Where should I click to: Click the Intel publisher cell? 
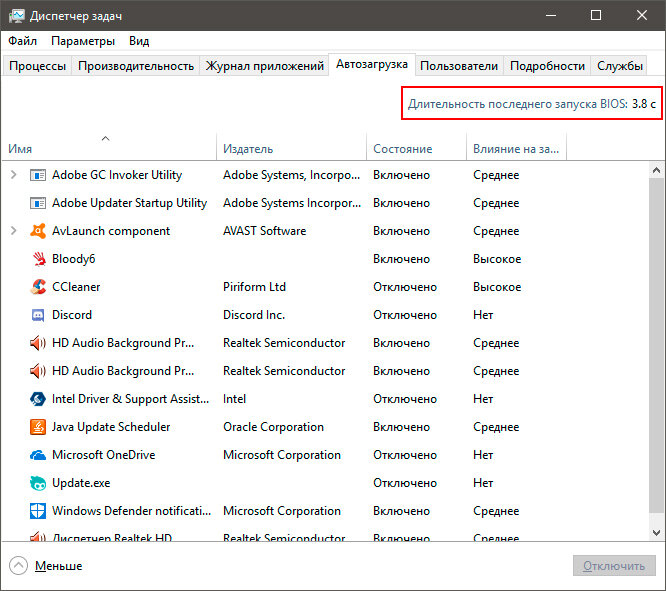(x=234, y=399)
